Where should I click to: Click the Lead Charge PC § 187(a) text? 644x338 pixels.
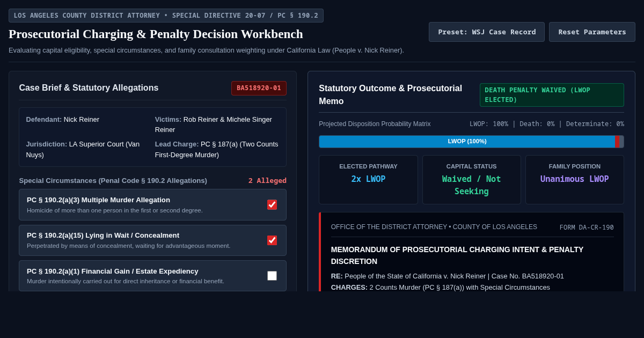click(x=217, y=150)
